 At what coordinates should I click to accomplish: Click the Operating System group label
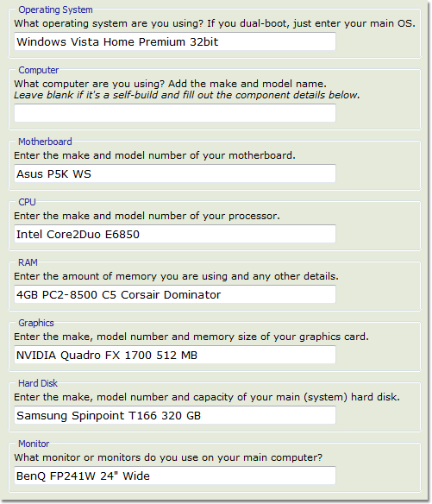click(55, 10)
